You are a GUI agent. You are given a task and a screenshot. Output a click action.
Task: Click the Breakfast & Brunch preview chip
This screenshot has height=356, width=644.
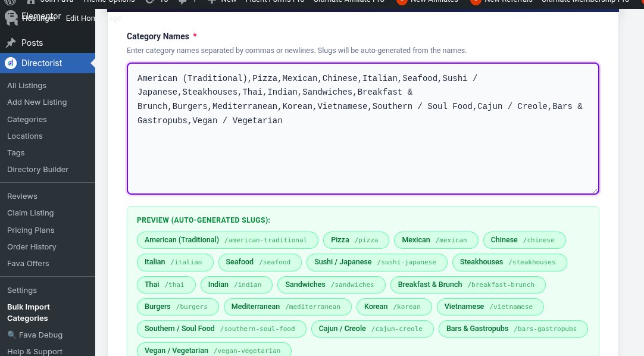(x=468, y=285)
